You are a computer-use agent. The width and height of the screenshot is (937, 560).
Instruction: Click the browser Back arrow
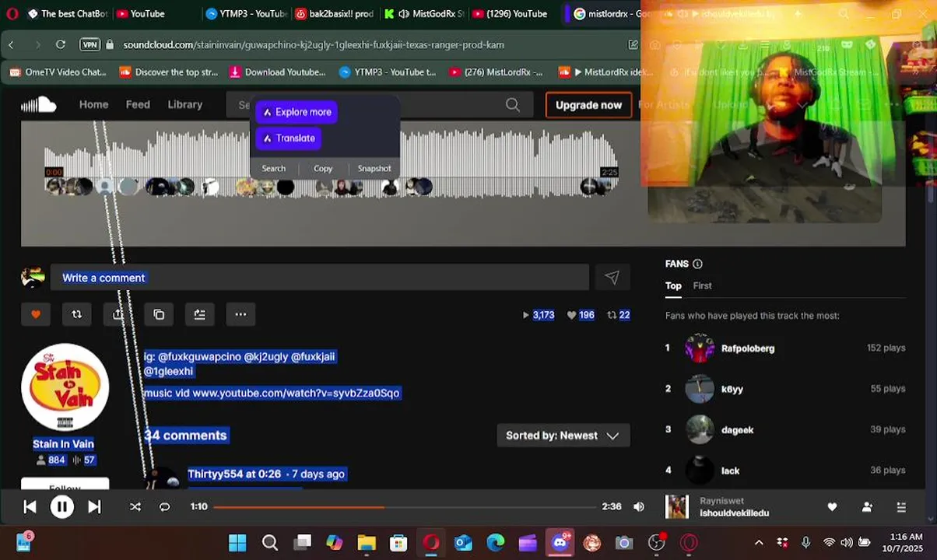pos(12,45)
